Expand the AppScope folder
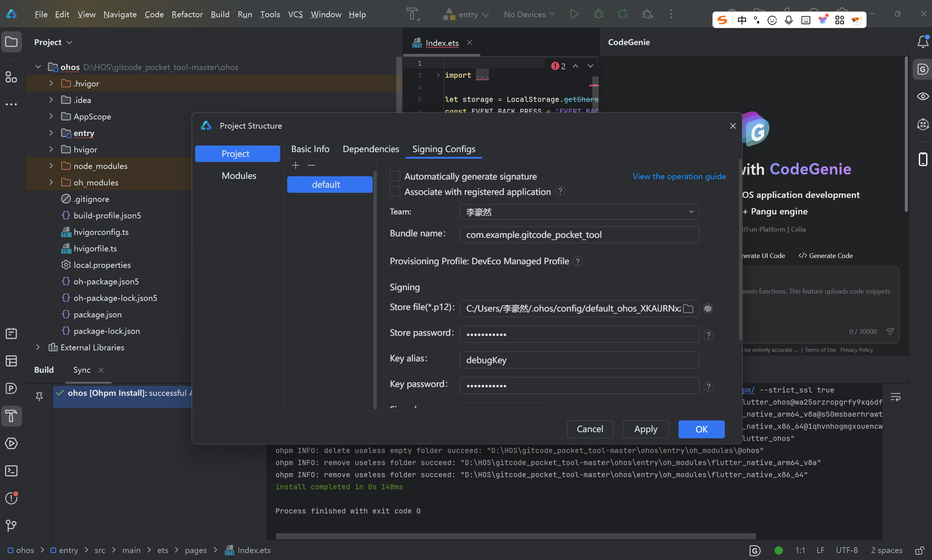Screen dimensions: 932x560 coord(51,116)
